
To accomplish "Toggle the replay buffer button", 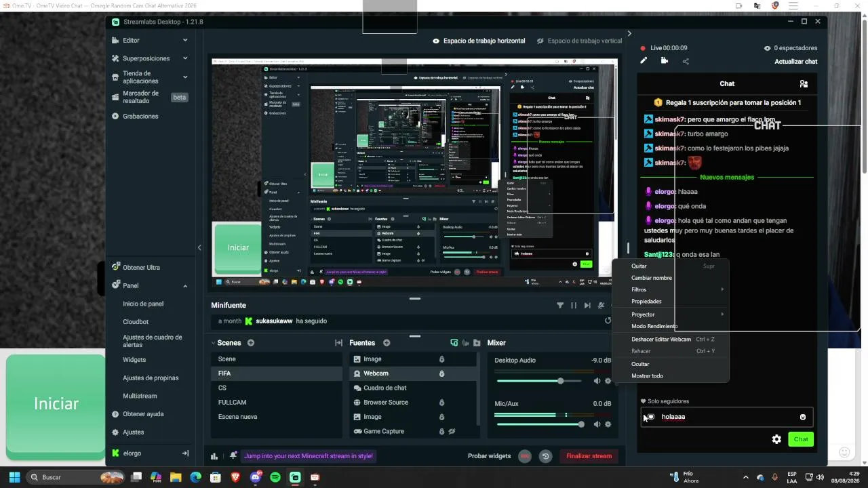I will (x=545, y=456).
